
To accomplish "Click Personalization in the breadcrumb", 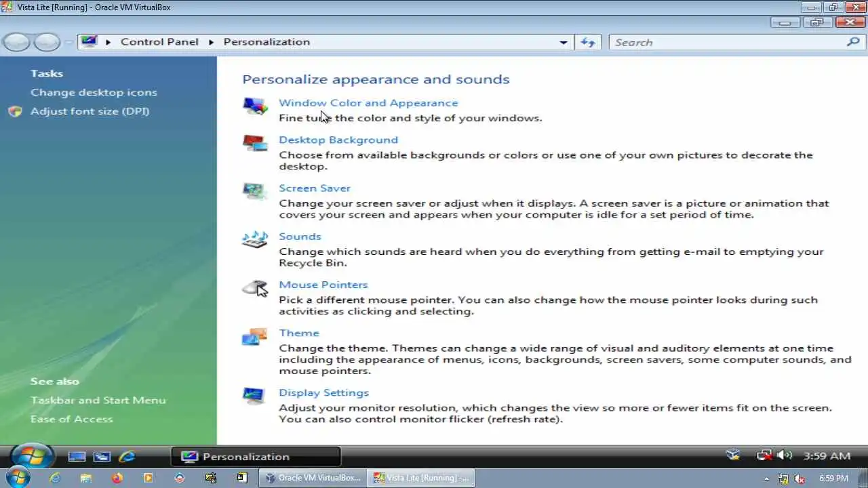I will (x=267, y=42).
